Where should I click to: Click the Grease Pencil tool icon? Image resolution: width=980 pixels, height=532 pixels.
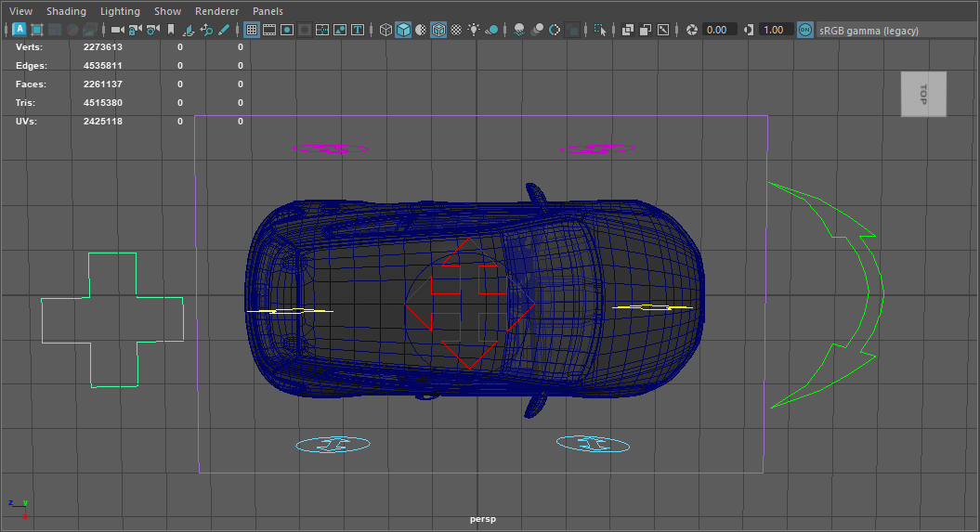click(224, 30)
